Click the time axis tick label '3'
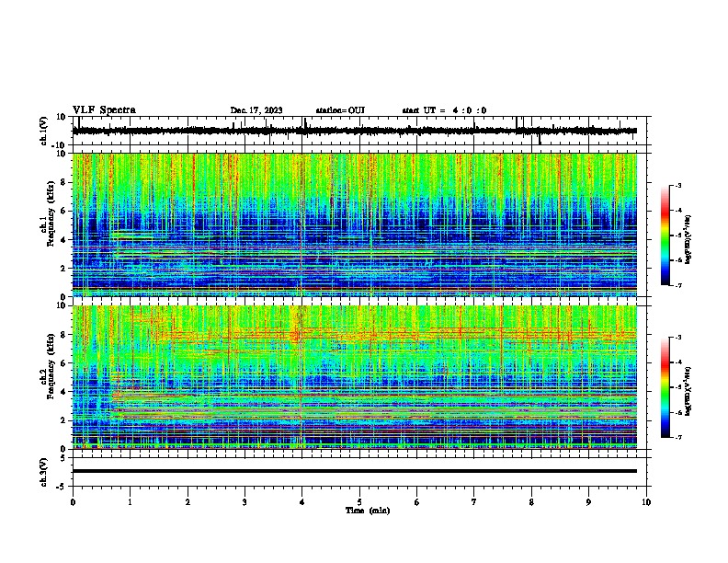Image resolution: width=728 pixels, height=563 pixels. pyautogui.click(x=245, y=502)
